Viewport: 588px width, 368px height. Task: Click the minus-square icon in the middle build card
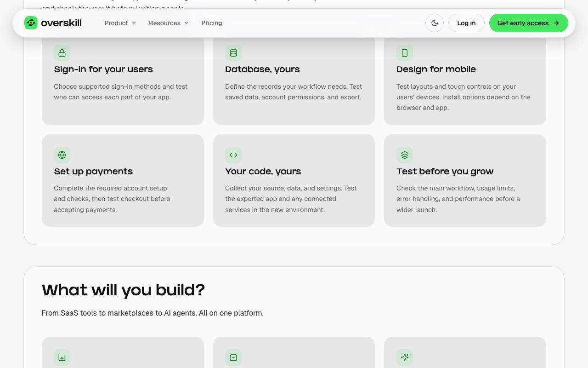233,357
